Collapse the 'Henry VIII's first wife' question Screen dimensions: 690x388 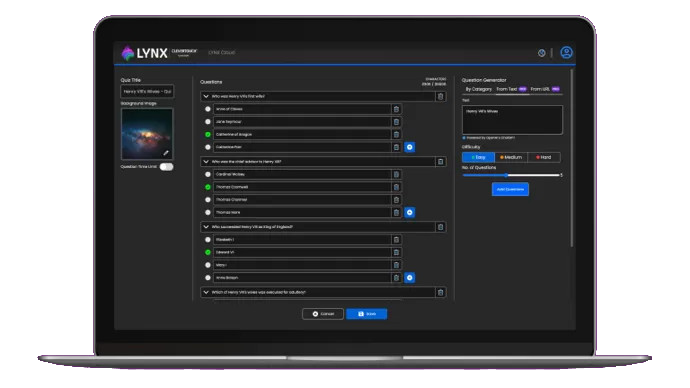(x=206, y=96)
